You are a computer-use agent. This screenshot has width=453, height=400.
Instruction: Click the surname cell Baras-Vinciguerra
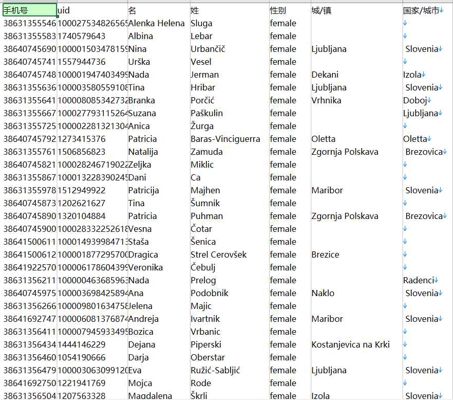[230, 139]
